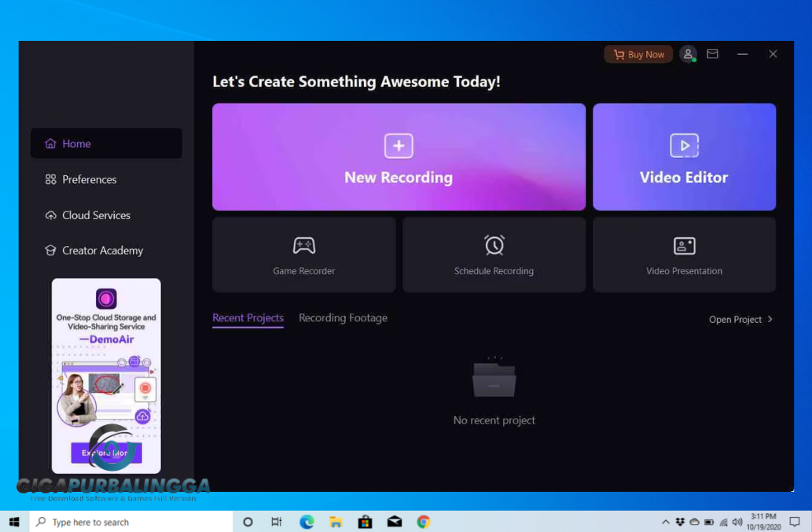812x532 pixels.
Task: Open Chrome from the taskbar
Action: click(x=423, y=521)
